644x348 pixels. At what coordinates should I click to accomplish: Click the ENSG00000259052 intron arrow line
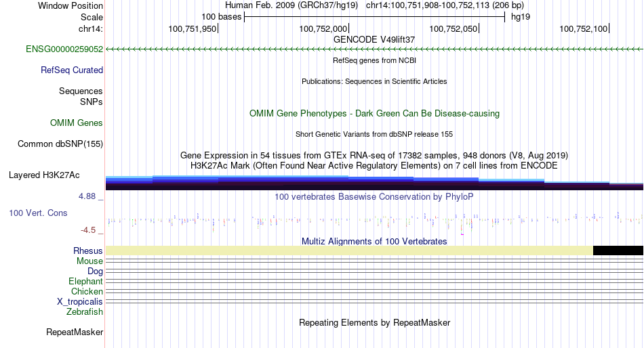pyautogui.click(x=374, y=49)
